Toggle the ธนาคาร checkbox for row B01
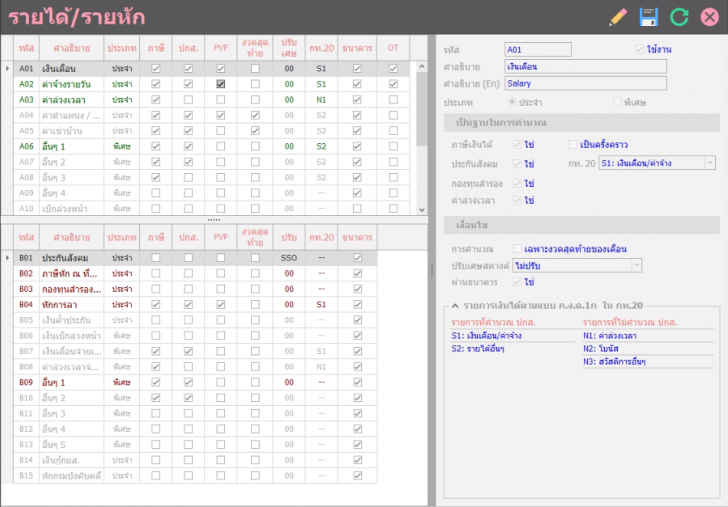This screenshot has width=728, height=507. pyautogui.click(x=357, y=258)
